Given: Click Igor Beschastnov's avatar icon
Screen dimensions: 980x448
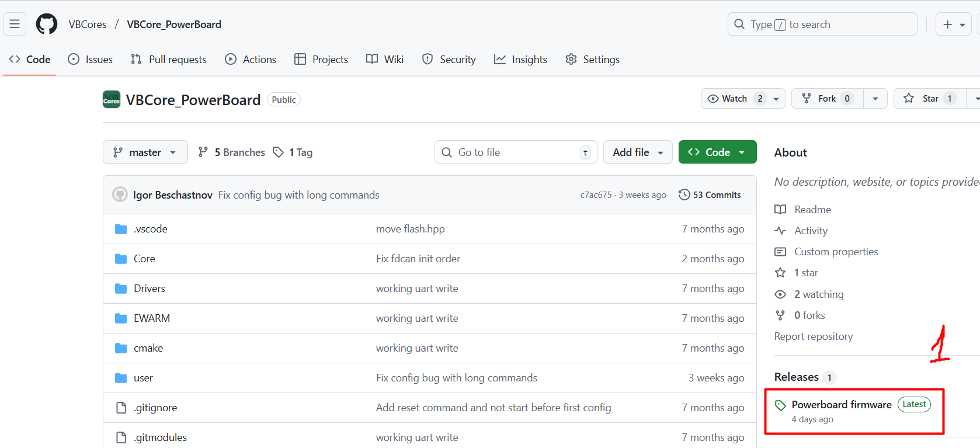Looking at the screenshot, I should 120,195.
